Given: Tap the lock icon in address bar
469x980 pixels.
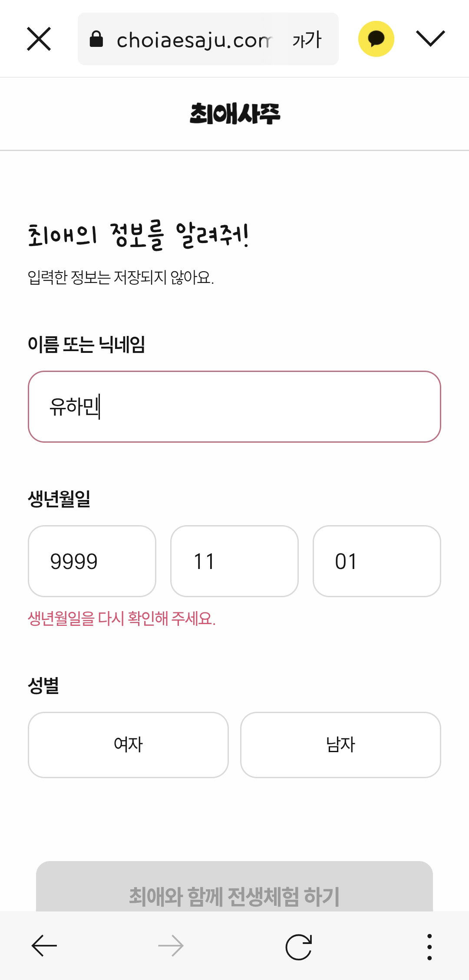Looking at the screenshot, I should tap(96, 39).
